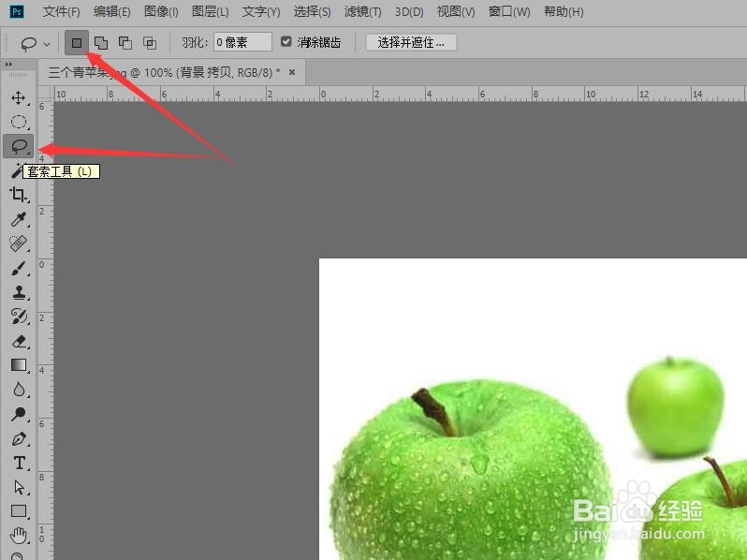Select the Brush tool
Viewport: 747px width, 560px height.
(19, 269)
